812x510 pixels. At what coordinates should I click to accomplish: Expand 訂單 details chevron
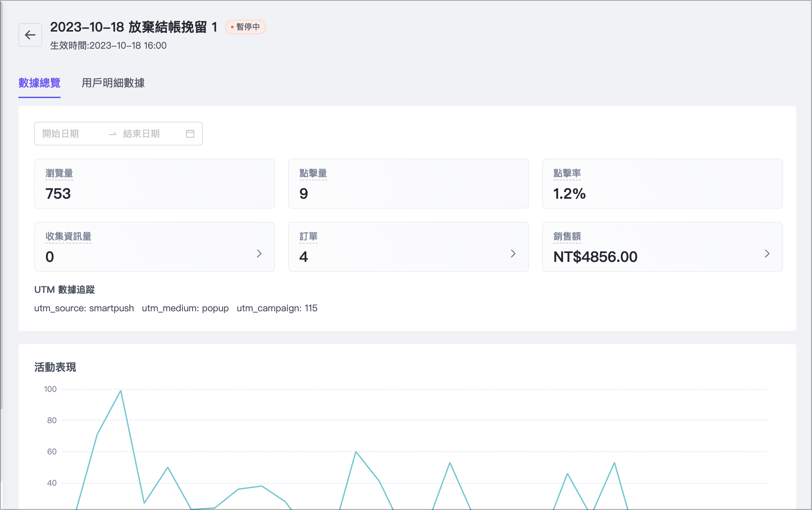(x=513, y=253)
